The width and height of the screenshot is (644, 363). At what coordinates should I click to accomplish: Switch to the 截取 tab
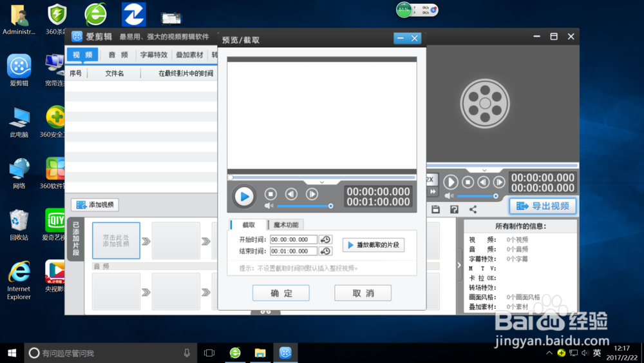[x=249, y=225]
